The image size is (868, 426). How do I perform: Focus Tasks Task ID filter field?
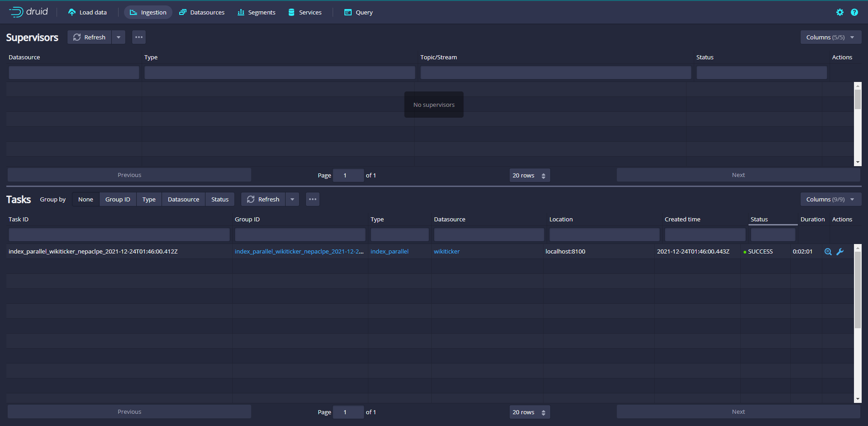(119, 235)
